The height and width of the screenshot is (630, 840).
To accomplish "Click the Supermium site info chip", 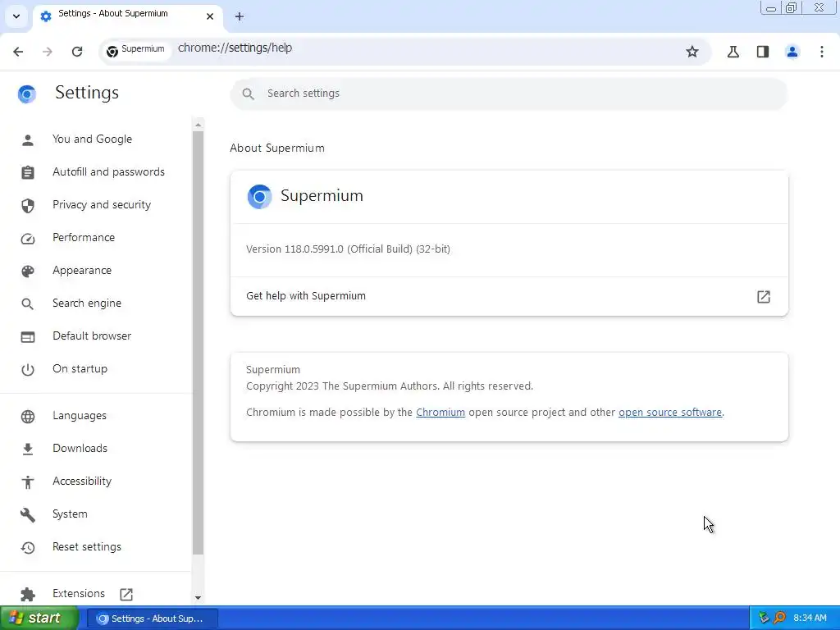I will click(x=135, y=51).
